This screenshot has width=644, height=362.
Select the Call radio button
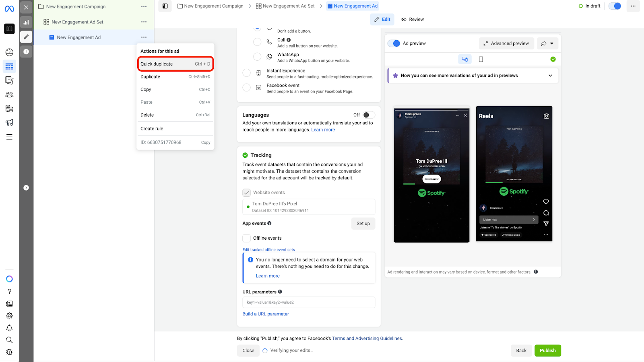[257, 42]
